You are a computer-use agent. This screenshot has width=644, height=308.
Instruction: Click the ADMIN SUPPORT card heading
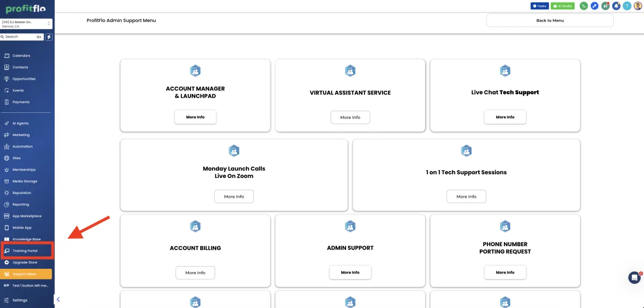tap(350, 248)
